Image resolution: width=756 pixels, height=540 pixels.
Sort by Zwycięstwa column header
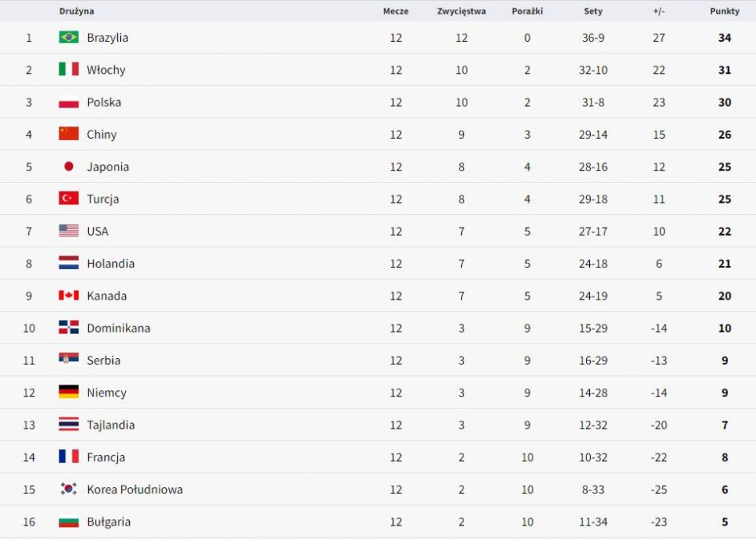pyautogui.click(x=461, y=11)
